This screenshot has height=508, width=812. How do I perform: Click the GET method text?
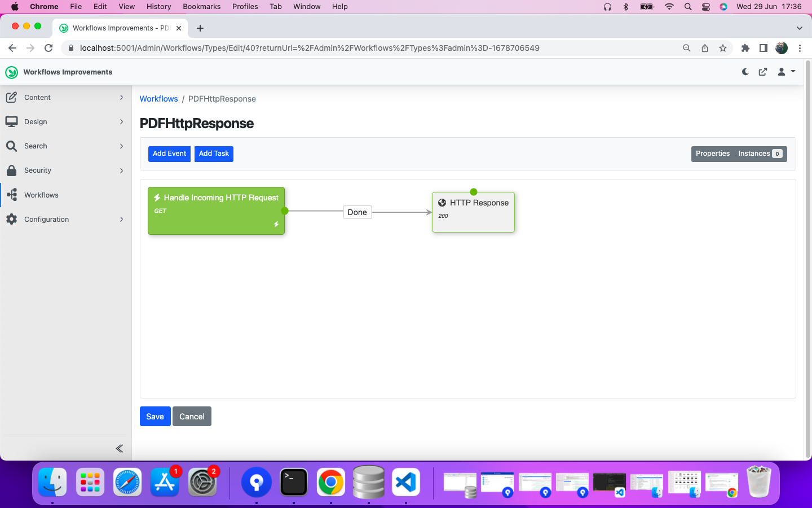point(160,211)
